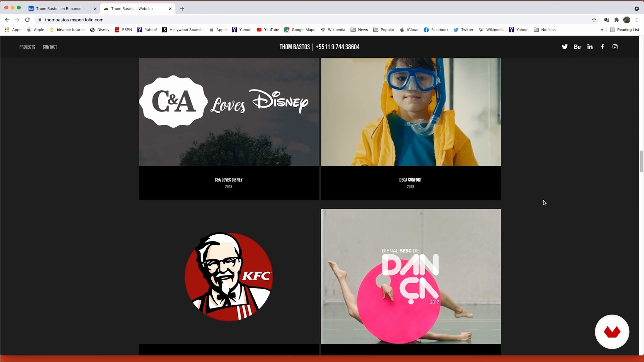Click the browser forward arrow
Screen dimensions: 644x362
pyautogui.click(x=17, y=20)
